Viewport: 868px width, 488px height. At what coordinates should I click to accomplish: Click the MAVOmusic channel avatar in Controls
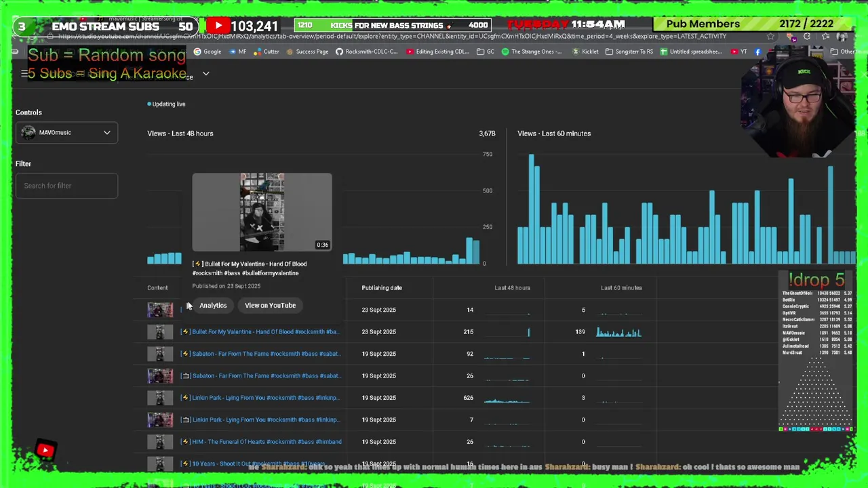(28, 133)
